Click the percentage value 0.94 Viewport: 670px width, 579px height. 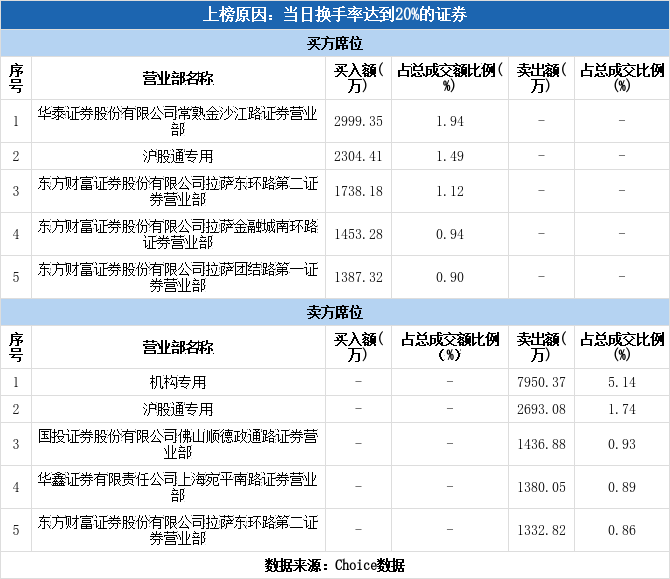click(x=450, y=234)
